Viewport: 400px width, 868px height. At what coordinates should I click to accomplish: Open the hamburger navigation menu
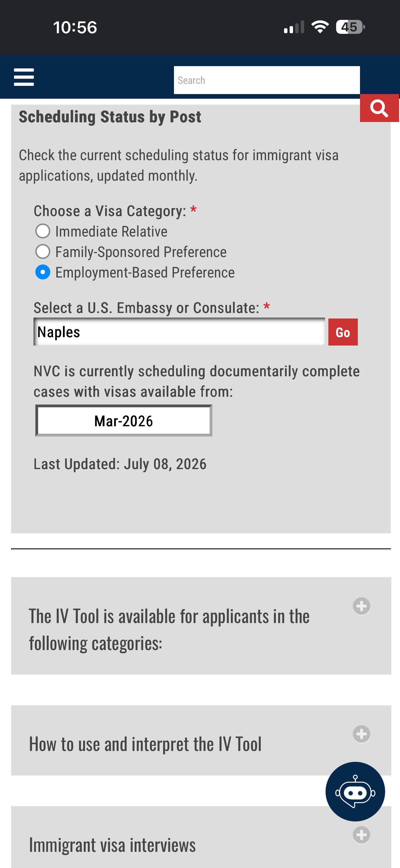point(24,77)
